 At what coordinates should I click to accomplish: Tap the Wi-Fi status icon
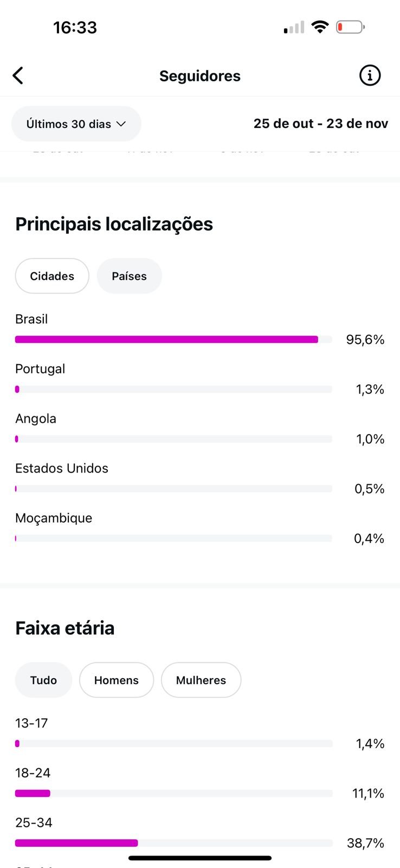[x=320, y=27]
